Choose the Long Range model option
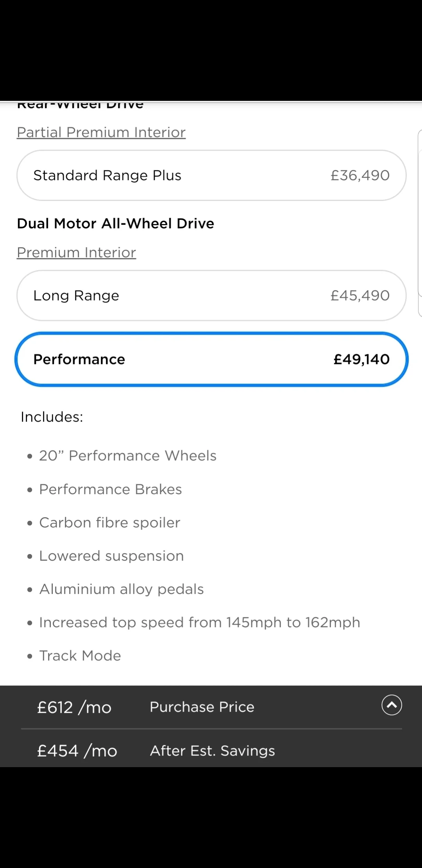Screen dimensions: 422x868 pyautogui.click(x=211, y=295)
